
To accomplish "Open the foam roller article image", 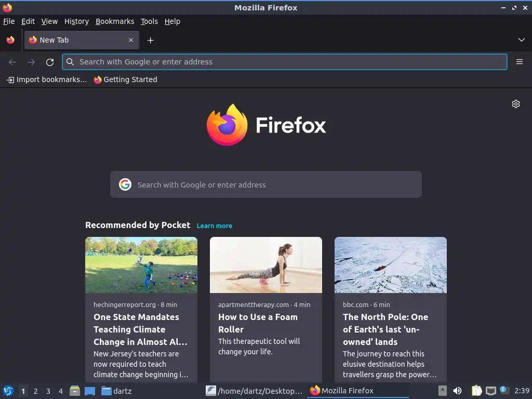I will (x=265, y=265).
